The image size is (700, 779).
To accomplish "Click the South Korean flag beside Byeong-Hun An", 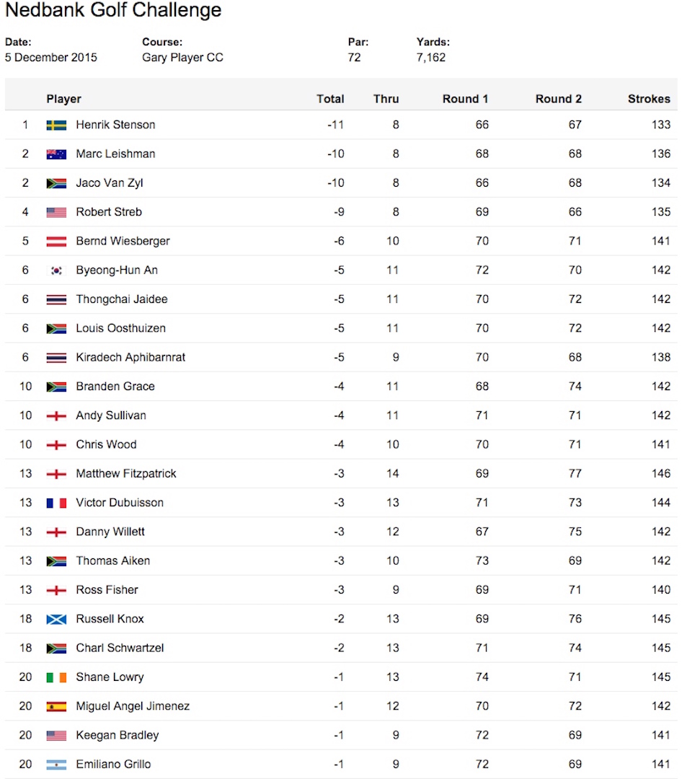I will pyautogui.click(x=56, y=270).
